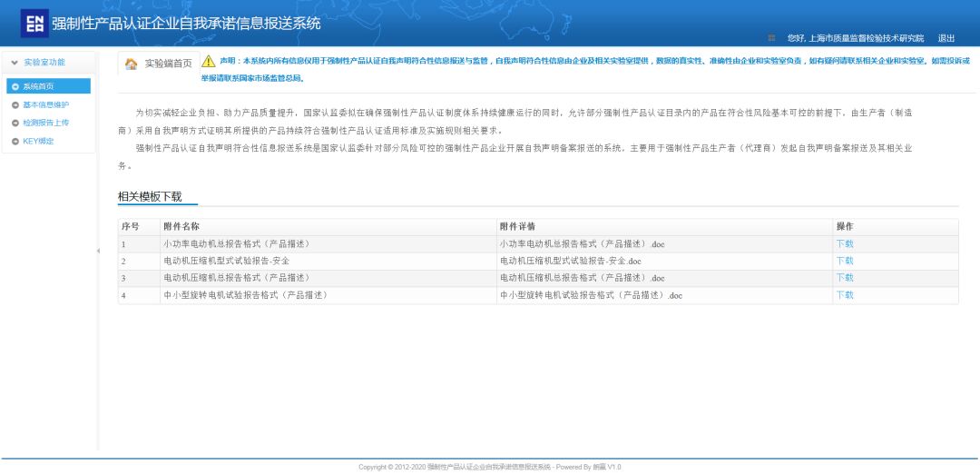Viewport: 980px width, 475px height.
Task: Download the 电动机压缩机总报告格式 template
Action: [844, 278]
